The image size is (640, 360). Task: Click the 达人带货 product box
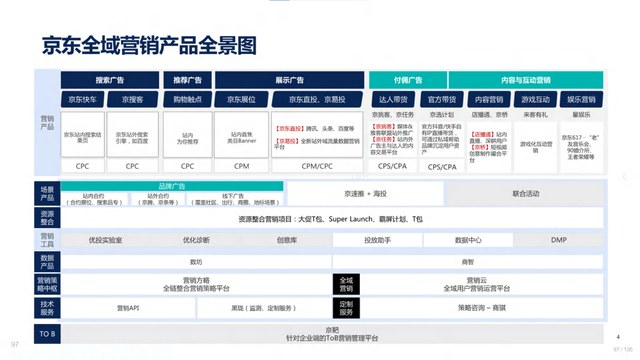393,99
